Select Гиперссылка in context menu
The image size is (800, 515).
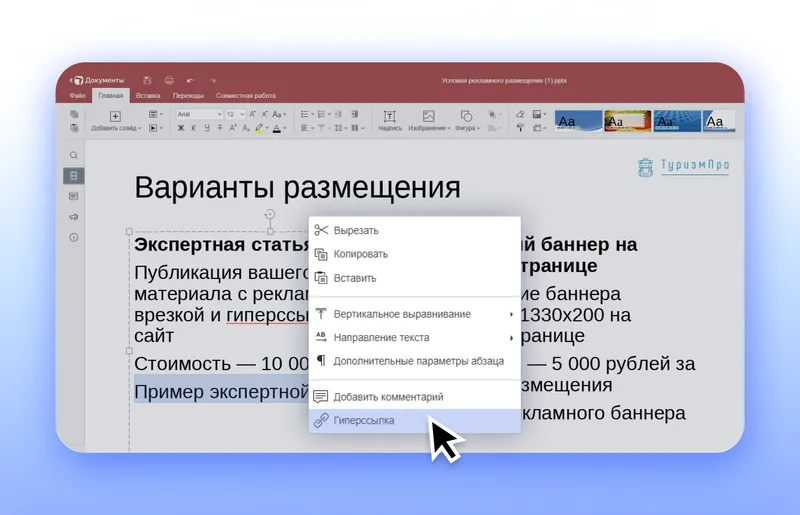(414, 421)
